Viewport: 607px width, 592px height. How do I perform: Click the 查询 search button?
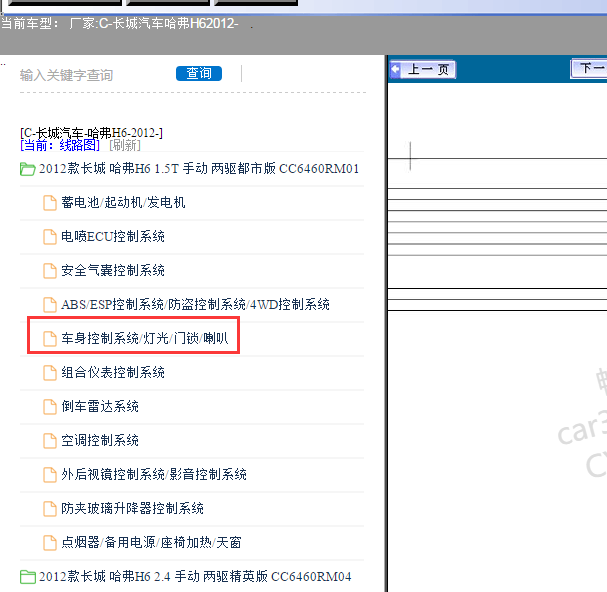tap(199, 73)
